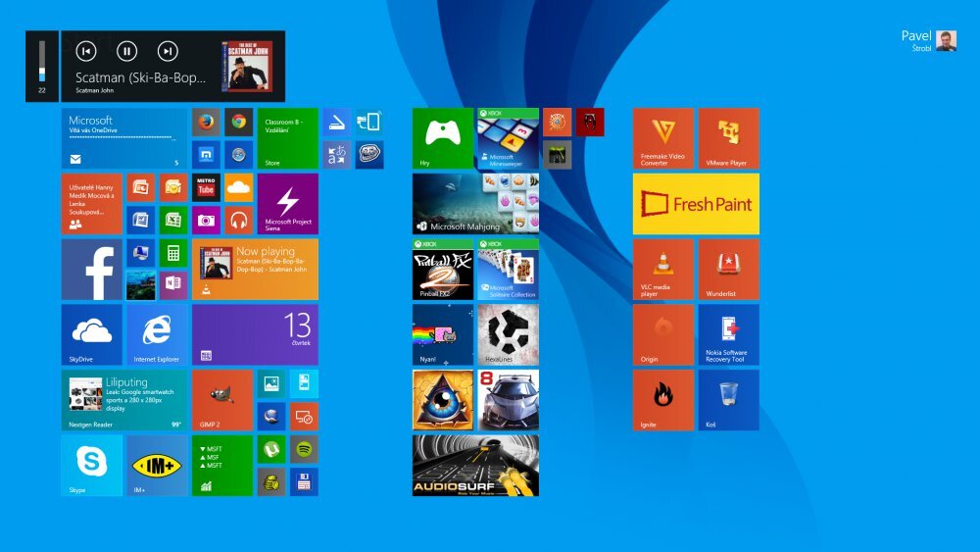Launch Nyan! cat game tile
980x552 pixels.
coord(443,334)
